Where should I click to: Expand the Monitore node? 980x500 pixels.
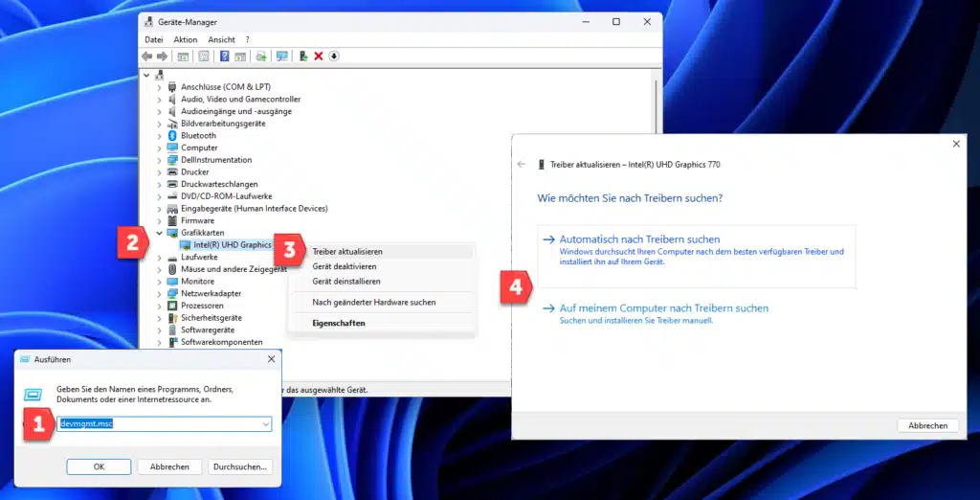pyautogui.click(x=159, y=282)
